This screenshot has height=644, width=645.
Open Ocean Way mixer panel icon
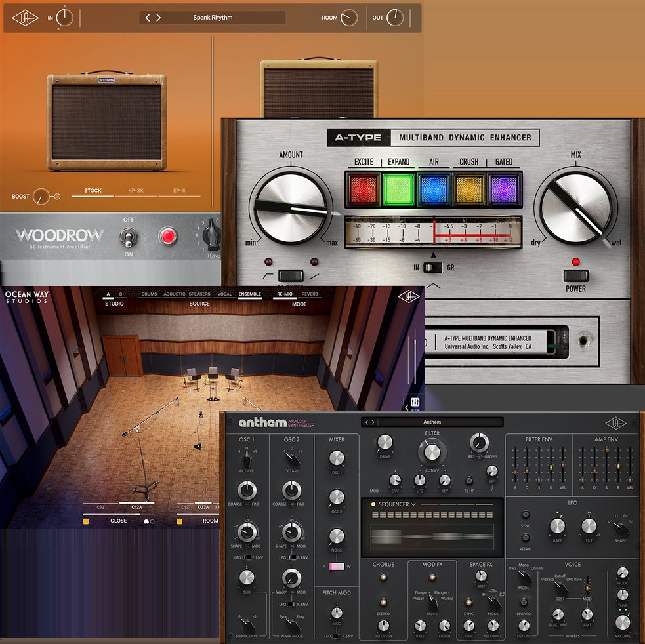(415, 403)
